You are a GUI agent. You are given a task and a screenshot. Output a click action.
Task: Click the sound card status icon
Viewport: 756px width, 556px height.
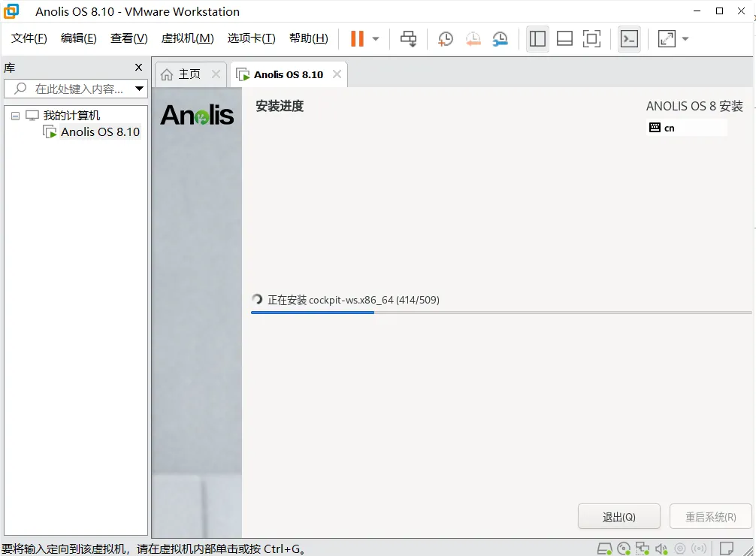(x=661, y=548)
